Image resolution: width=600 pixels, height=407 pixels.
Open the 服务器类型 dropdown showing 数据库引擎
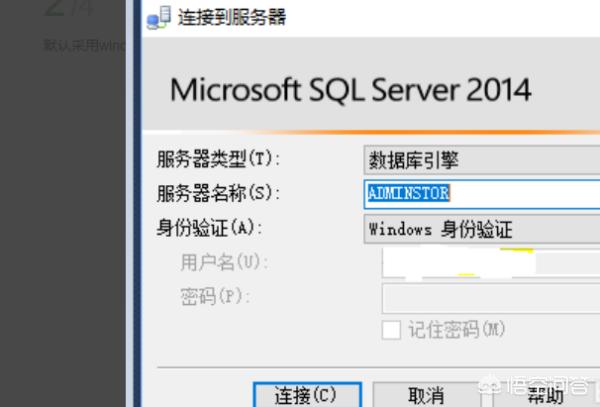coord(482,160)
